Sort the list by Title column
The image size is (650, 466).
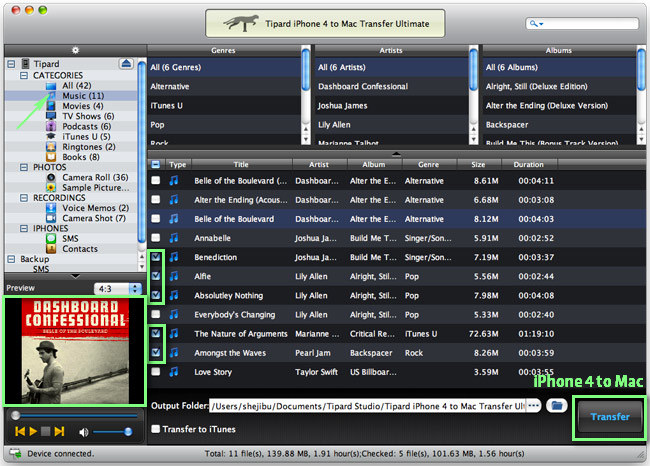pos(241,165)
